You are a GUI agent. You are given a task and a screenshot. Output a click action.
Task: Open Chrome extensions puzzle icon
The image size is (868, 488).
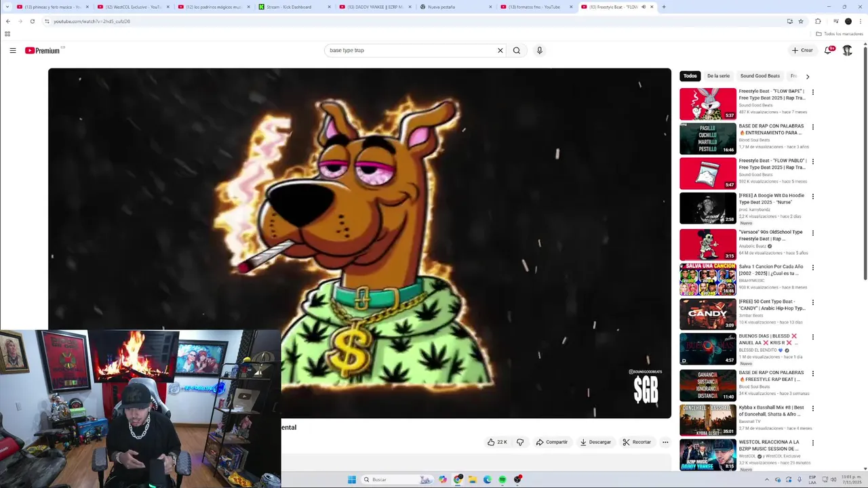(818, 21)
